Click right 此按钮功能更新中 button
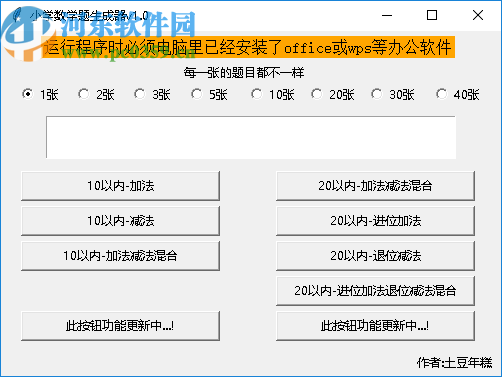This screenshot has height=377, width=502. pyautogui.click(x=375, y=326)
